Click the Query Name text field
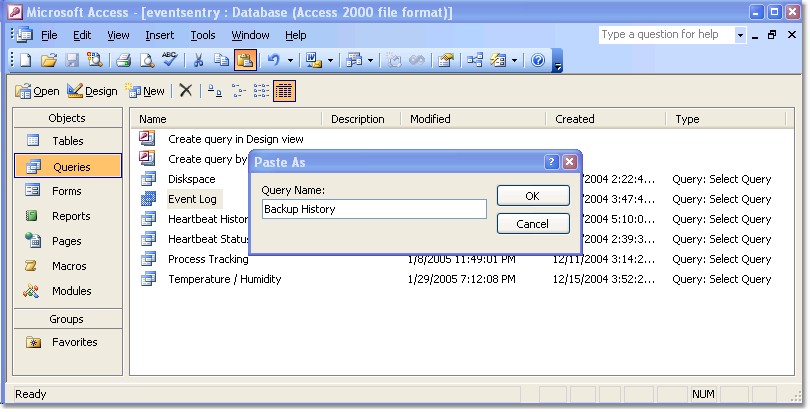 [x=374, y=209]
